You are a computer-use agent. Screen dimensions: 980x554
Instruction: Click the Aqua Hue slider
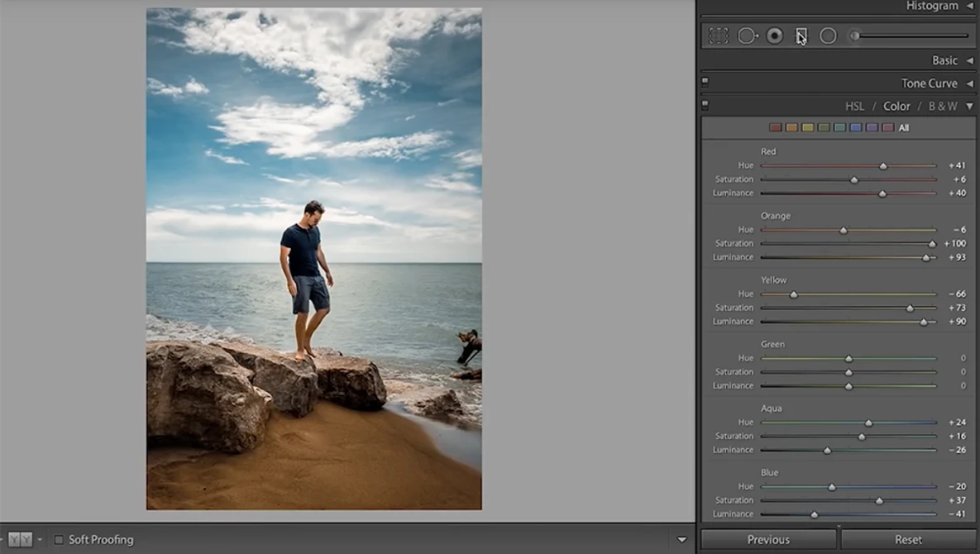pos(849,423)
